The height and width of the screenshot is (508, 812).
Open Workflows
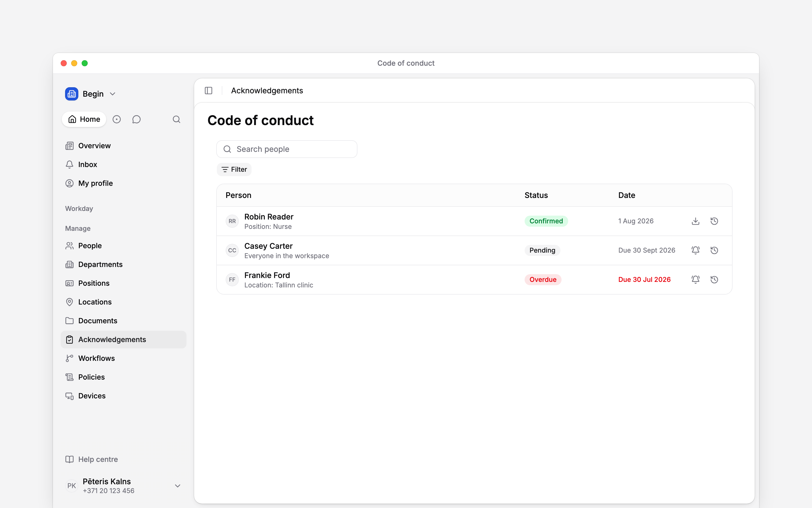click(x=124, y=358)
